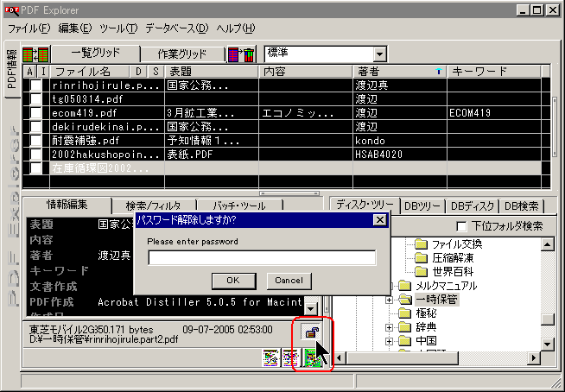This screenshot has width=565, height=392.
Task: Click the red padlock unlock icon
Action: click(311, 333)
